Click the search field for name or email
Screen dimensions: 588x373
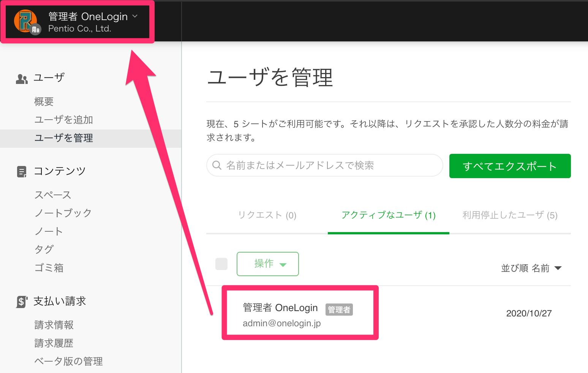(325, 165)
